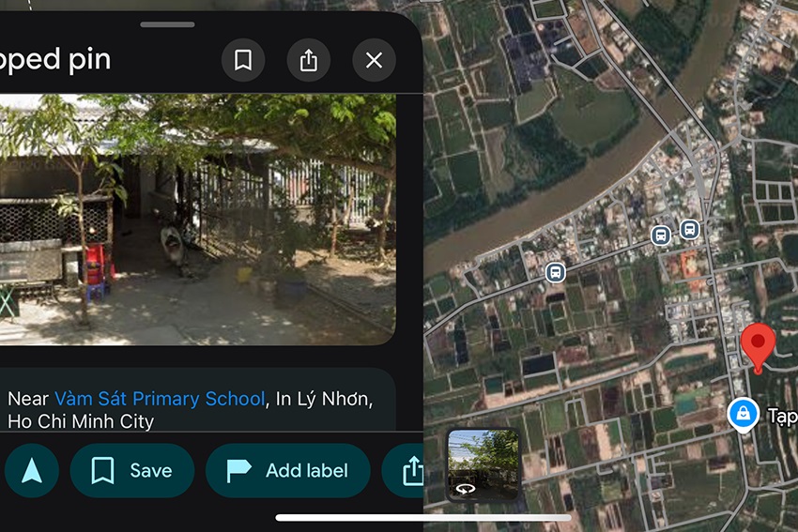Start navigation with the arrow button

(32, 470)
